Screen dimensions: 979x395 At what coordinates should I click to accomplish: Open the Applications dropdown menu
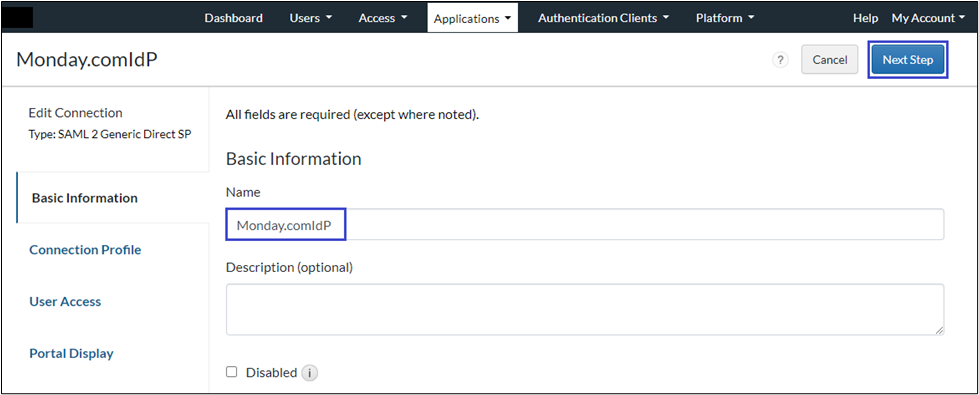click(473, 18)
